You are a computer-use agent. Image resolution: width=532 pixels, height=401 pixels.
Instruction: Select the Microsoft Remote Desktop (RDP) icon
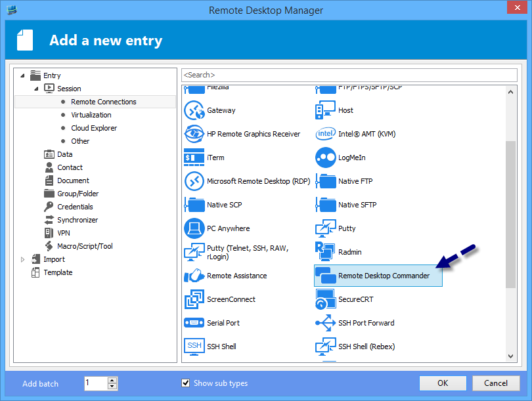[x=194, y=181]
